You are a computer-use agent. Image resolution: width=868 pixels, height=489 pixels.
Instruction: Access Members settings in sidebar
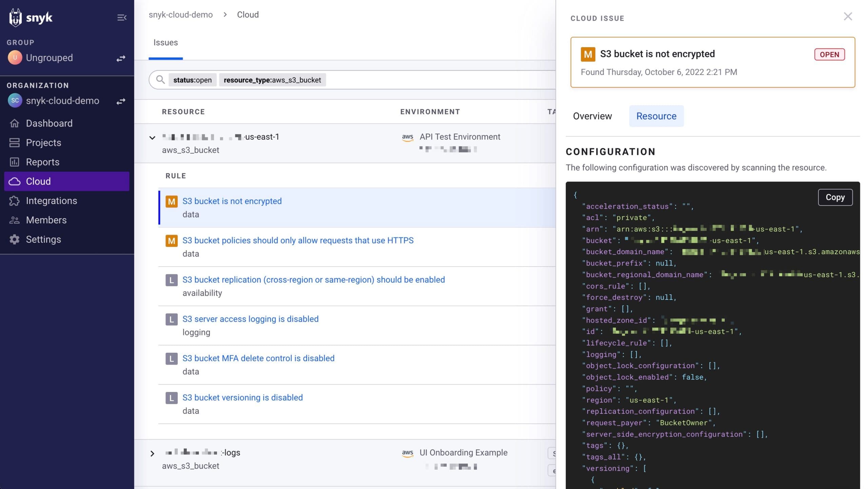point(46,219)
